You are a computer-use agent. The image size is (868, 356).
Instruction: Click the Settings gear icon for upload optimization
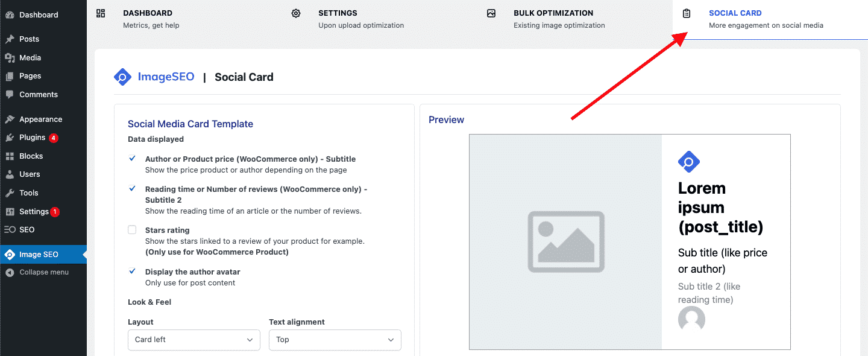point(295,13)
